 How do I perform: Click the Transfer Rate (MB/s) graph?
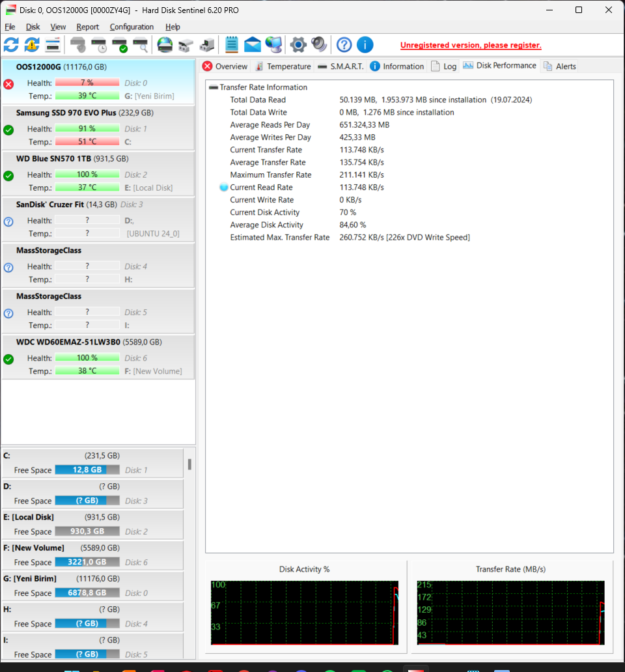point(510,613)
